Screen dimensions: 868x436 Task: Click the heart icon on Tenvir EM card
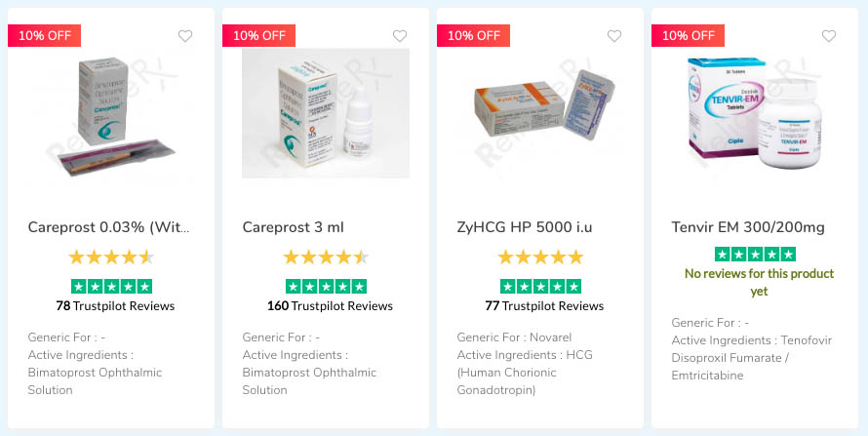pyautogui.click(x=829, y=36)
